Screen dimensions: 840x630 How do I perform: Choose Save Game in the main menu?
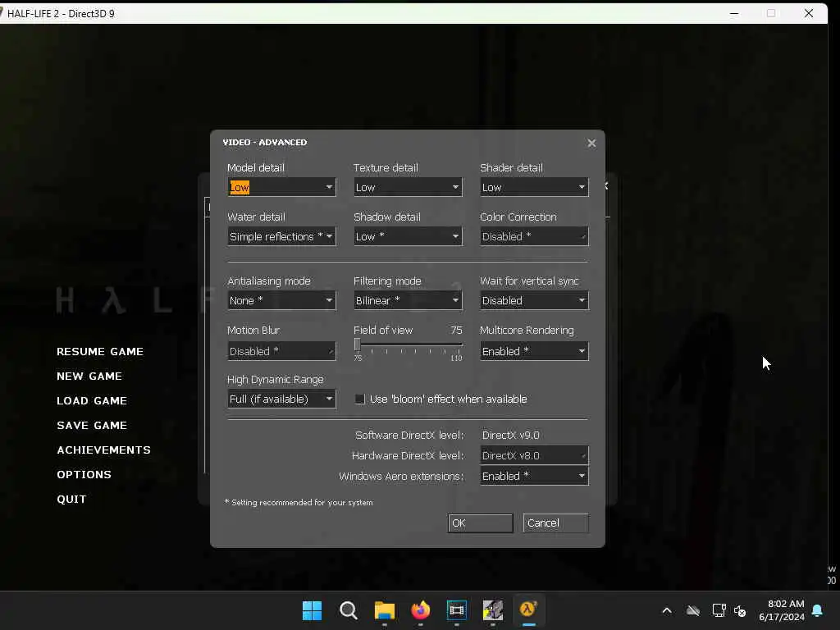pos(92,426)
